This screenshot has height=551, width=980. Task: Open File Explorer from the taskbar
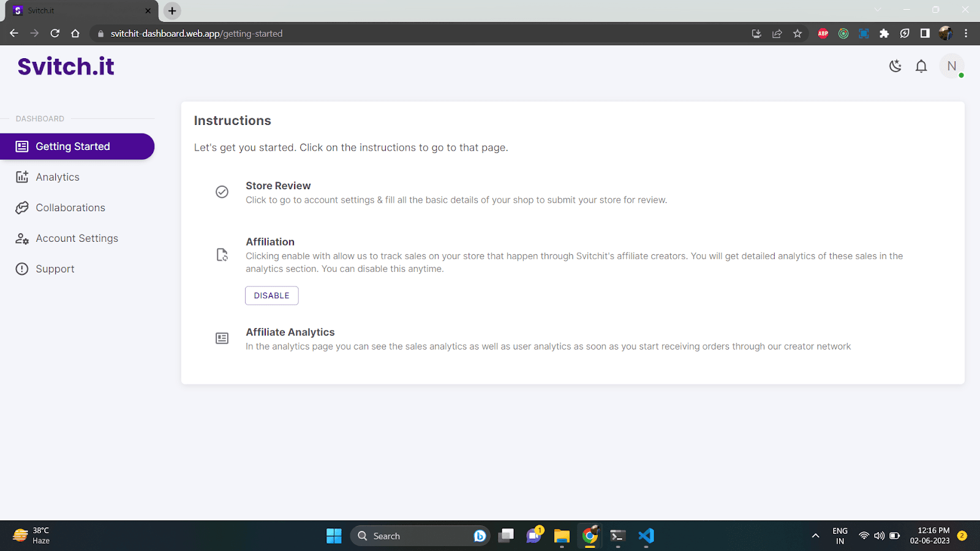[x=562, y=536]
